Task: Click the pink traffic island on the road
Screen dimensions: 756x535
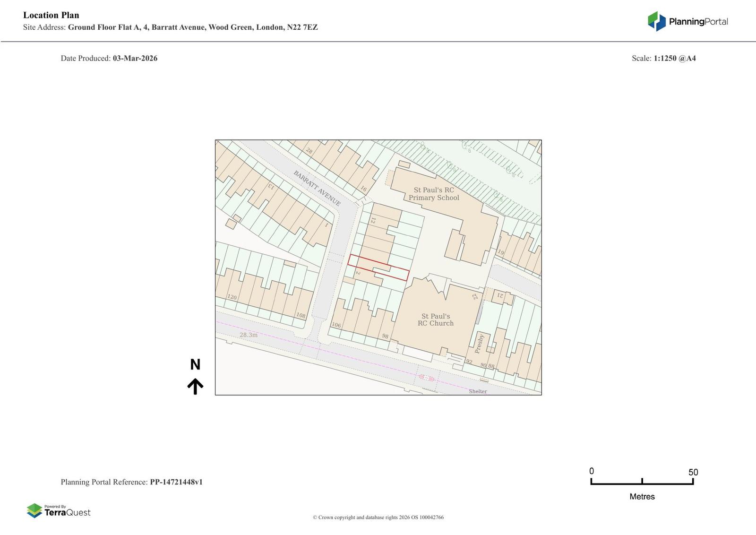Action: click(x=426, y=377)
